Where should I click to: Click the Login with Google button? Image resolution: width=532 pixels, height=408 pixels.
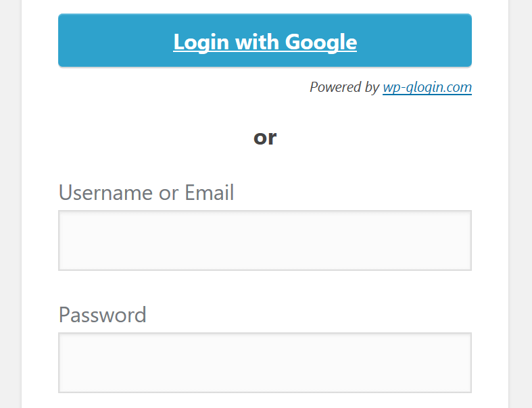coord(264,41)
